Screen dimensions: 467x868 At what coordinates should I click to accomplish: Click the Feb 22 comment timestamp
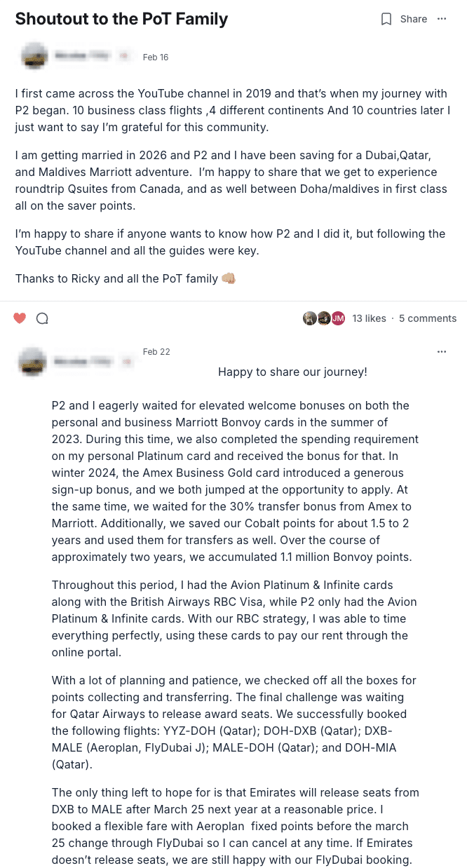[156, 351]
